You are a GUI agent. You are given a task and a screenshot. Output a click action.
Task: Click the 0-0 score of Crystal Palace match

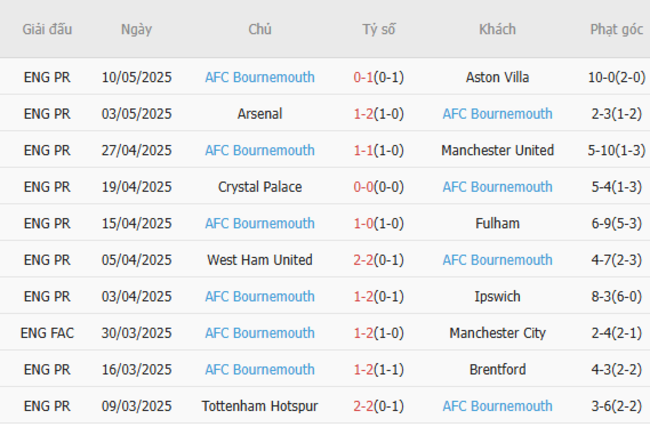363,187
